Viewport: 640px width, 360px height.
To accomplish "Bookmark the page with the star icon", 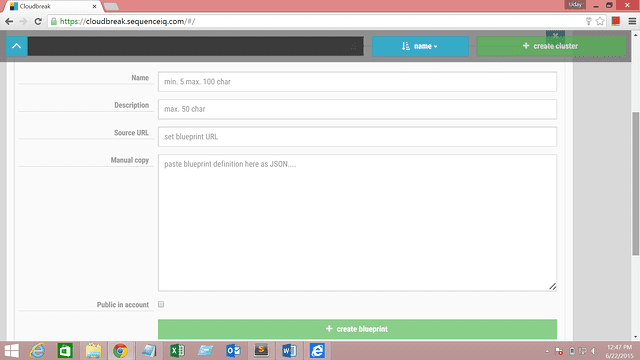I will pos(600,21).
